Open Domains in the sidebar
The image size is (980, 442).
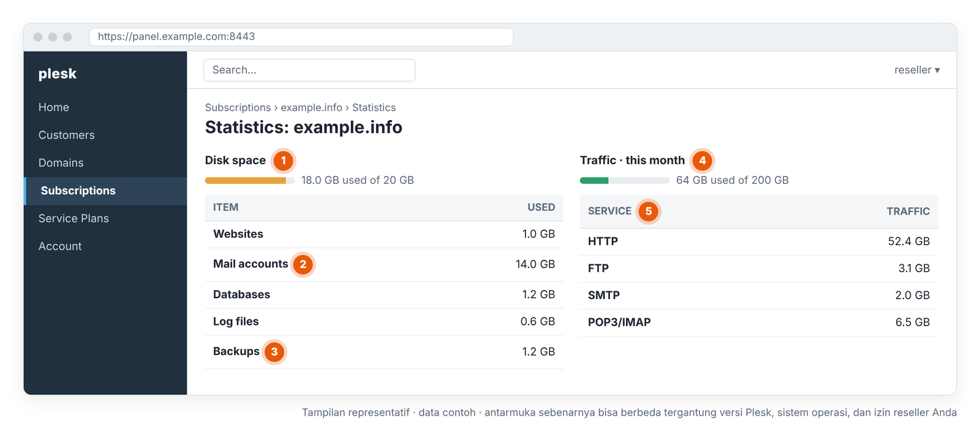[x=61, y=162]
